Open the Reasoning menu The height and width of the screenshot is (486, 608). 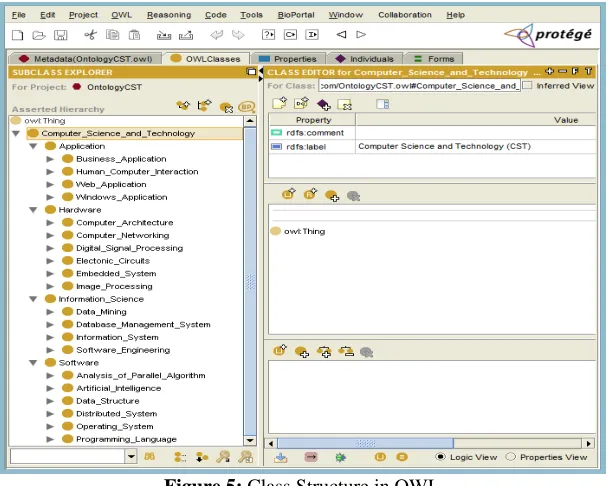pos(169,15)
